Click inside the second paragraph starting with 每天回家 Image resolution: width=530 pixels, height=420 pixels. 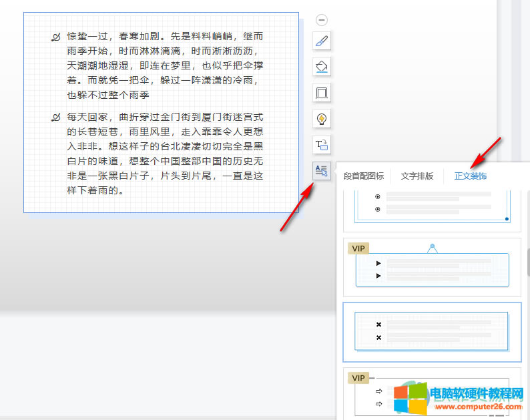[x=160, y=154]
